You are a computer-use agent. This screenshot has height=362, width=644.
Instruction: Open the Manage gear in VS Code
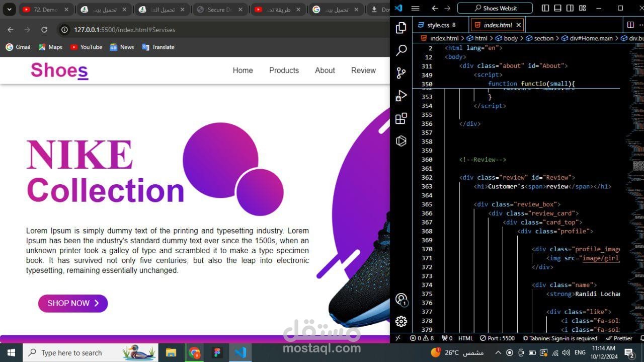pyautogui.click(x=401, y=321)
